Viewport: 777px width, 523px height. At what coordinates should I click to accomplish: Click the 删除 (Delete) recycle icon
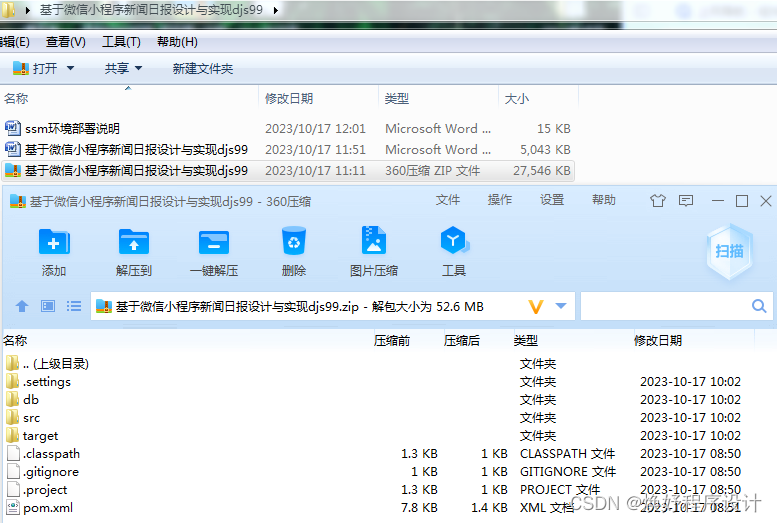(x=294, y=241)
